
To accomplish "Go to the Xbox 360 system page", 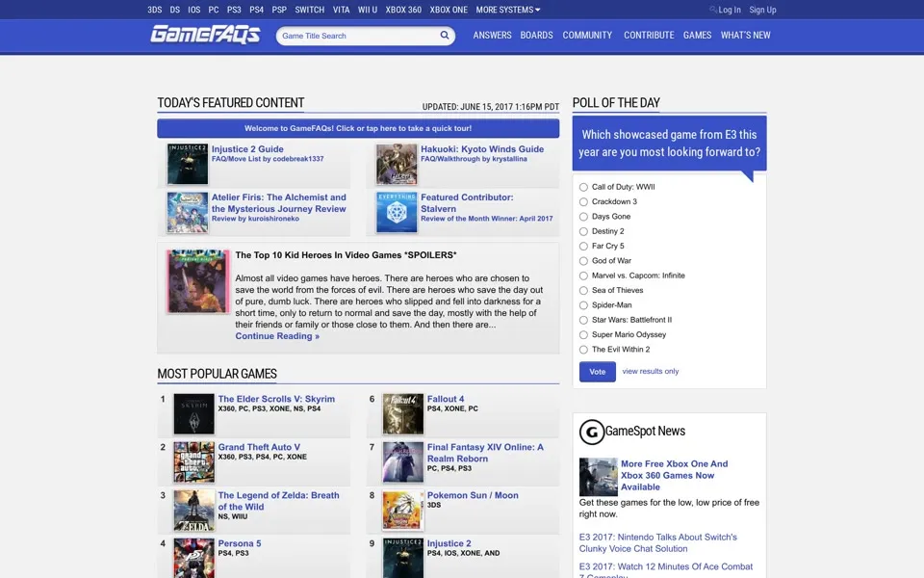I will pyautogui.click(x=403, y=10).
